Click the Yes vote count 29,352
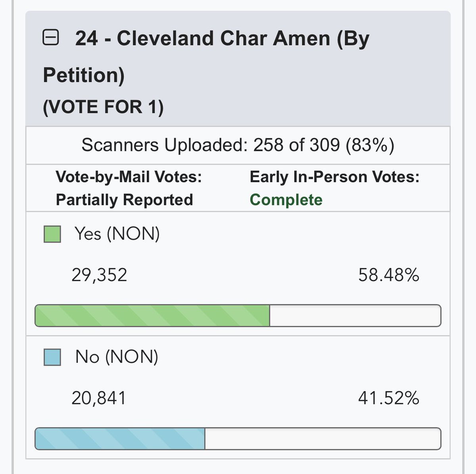The image size is (476, 474). click(99, 275)
